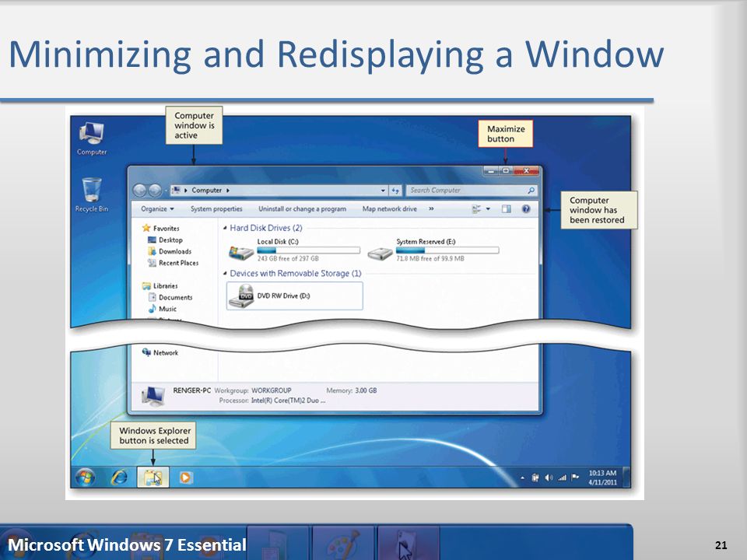Refresh the Computer address bar
Screen dimensions: 747x560
point(395,191)
